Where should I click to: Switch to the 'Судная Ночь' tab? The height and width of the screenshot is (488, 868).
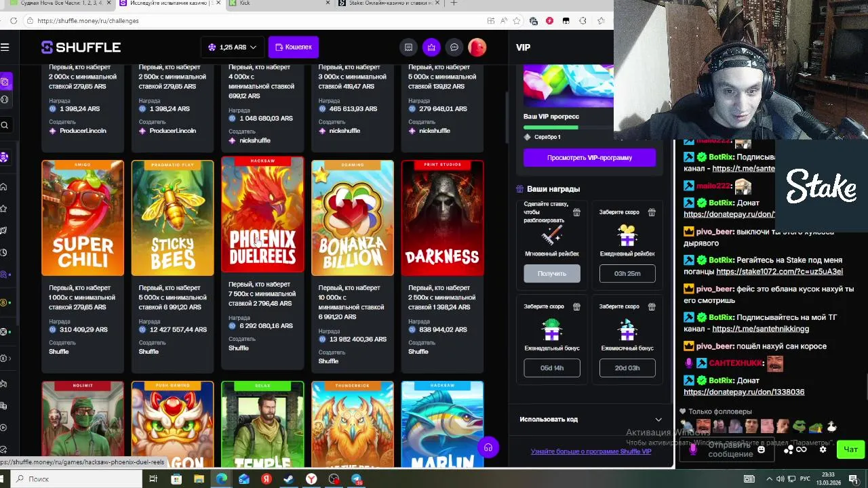point(60,3)
